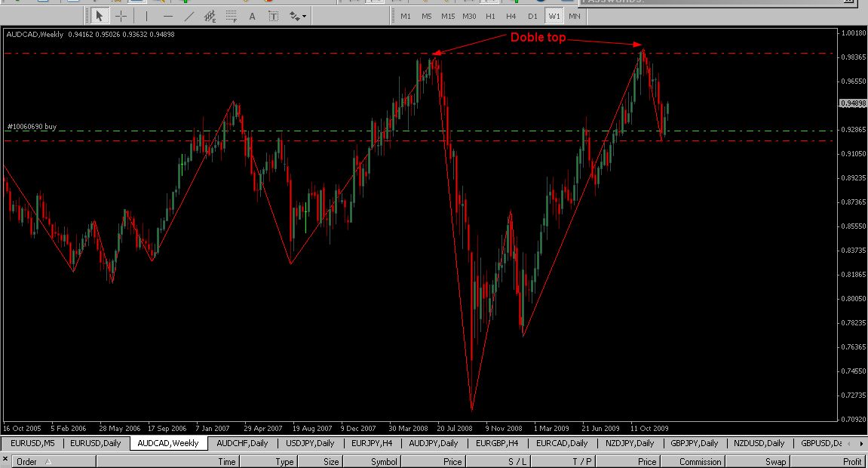This screenshot has height=468, width=868.
Task: Pick the vertical line drawing tool
Action: click(146, 16)
